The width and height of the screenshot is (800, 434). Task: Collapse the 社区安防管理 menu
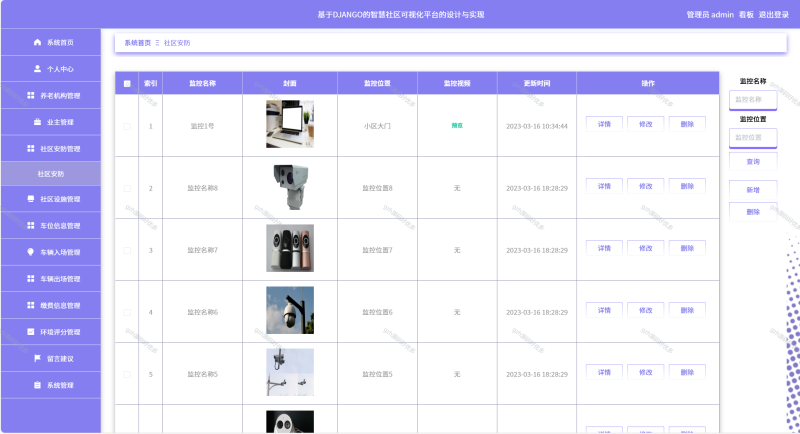point(51,148)
